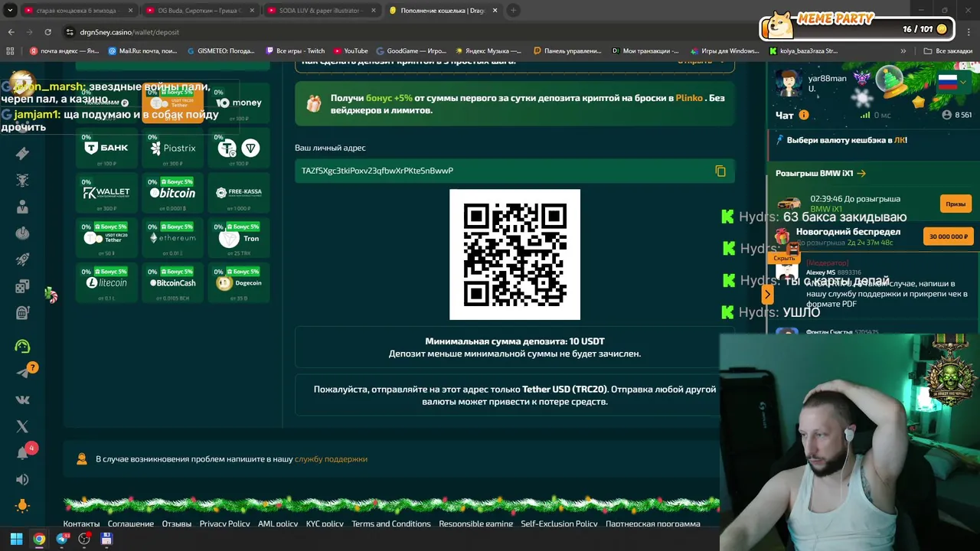Click the chat info icon
The width and height of the screenshot is (980, 551).
(x=804, y=115)
